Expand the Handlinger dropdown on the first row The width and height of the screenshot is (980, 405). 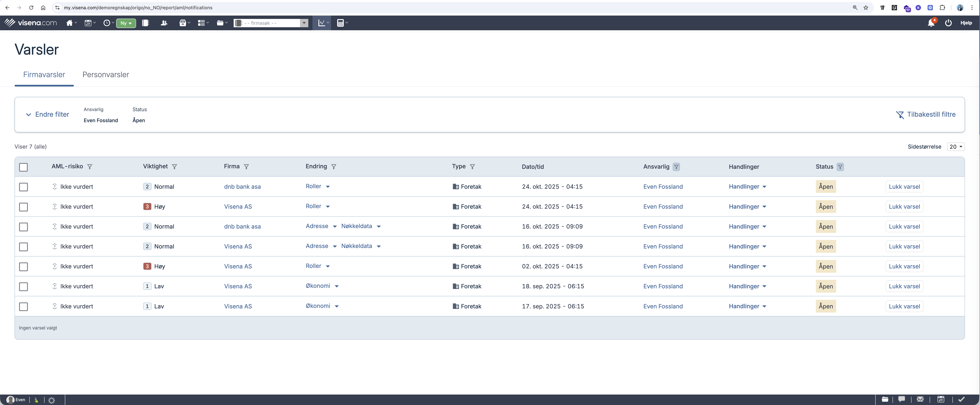click(x=747, y=187)
